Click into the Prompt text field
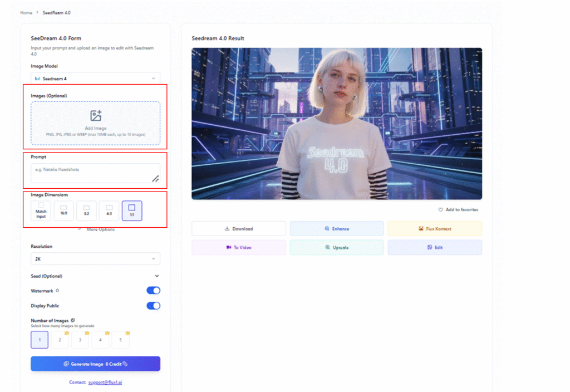570x392 pixels. tap(96, 173)
